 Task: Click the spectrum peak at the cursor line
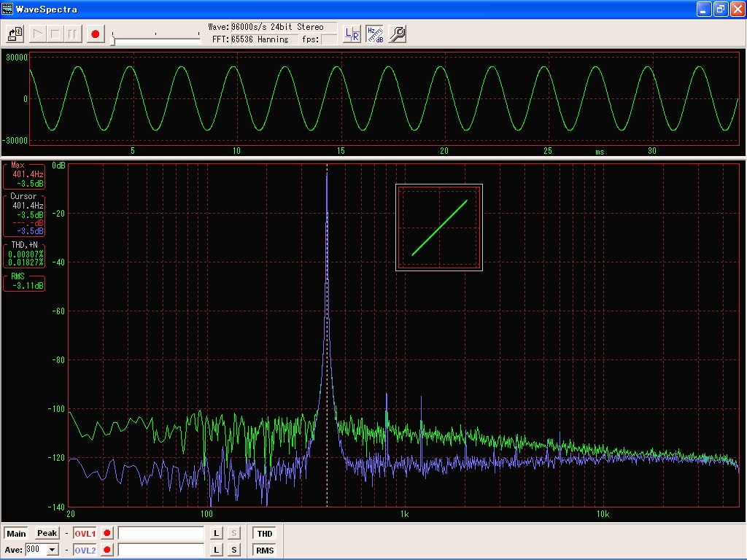point(327,174)
